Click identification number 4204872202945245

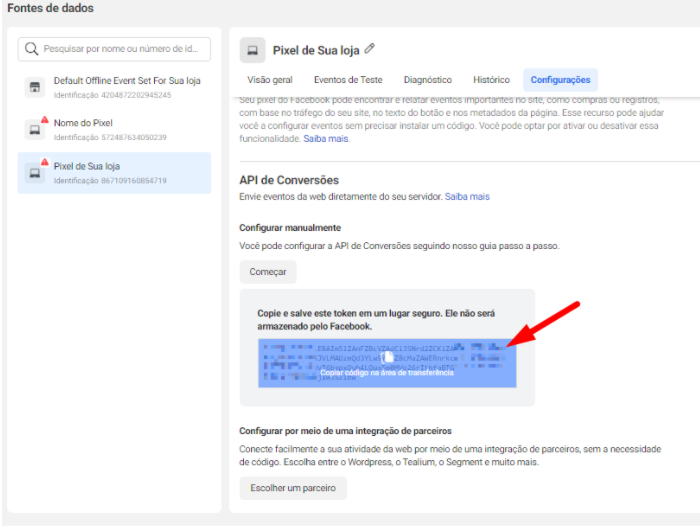[136, 95]
